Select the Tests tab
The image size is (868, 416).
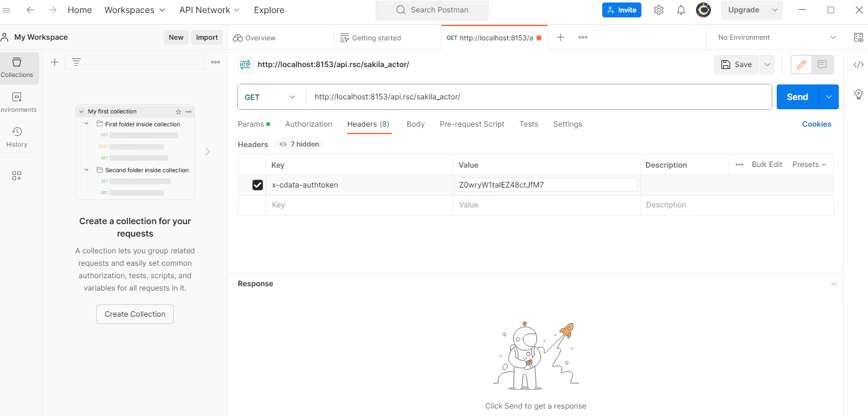point(529,124)
